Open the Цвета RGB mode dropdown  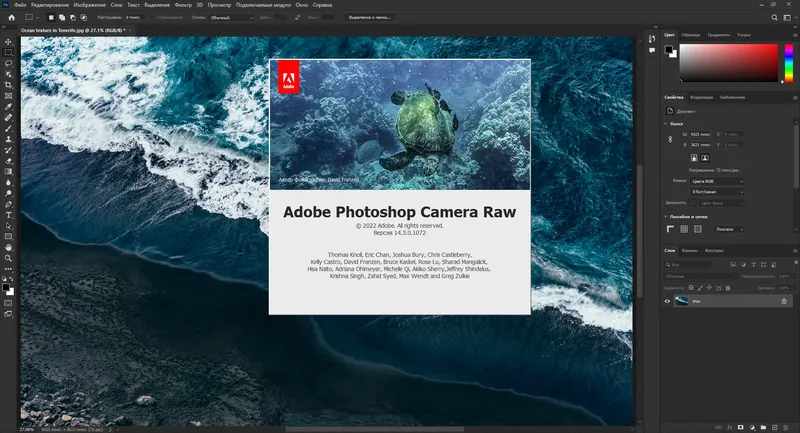pyautogui.click(x=718, y=181)
